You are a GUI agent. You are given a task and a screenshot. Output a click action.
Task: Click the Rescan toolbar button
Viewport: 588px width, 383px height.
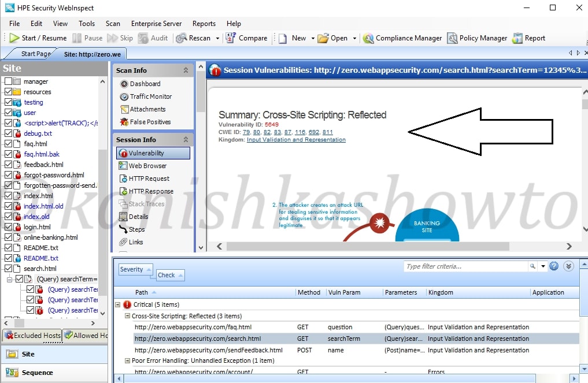pos(193,38)
